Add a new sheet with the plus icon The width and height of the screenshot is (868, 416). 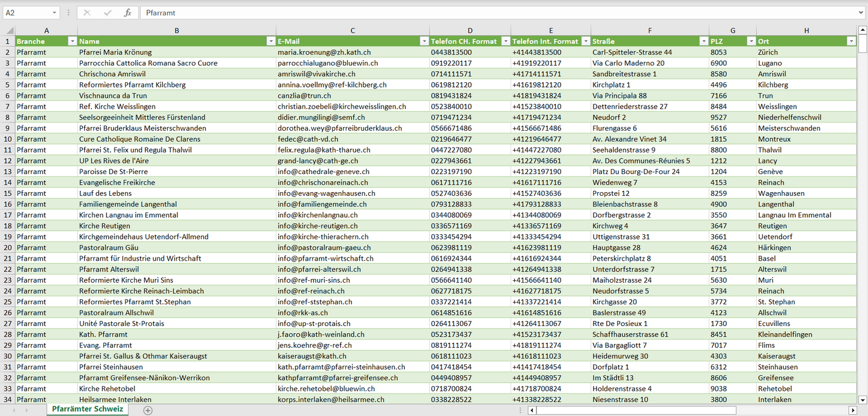coord(148,410)
